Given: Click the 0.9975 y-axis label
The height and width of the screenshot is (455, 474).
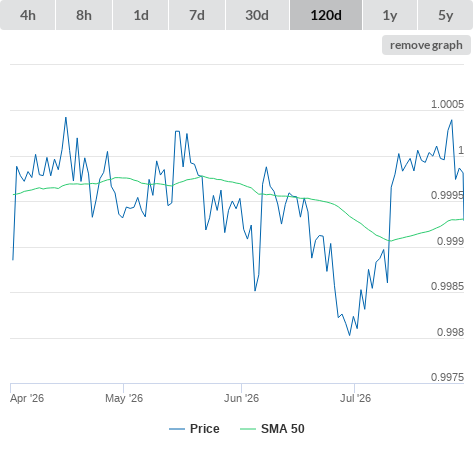Looking at the screenshot, I should 447,377.
